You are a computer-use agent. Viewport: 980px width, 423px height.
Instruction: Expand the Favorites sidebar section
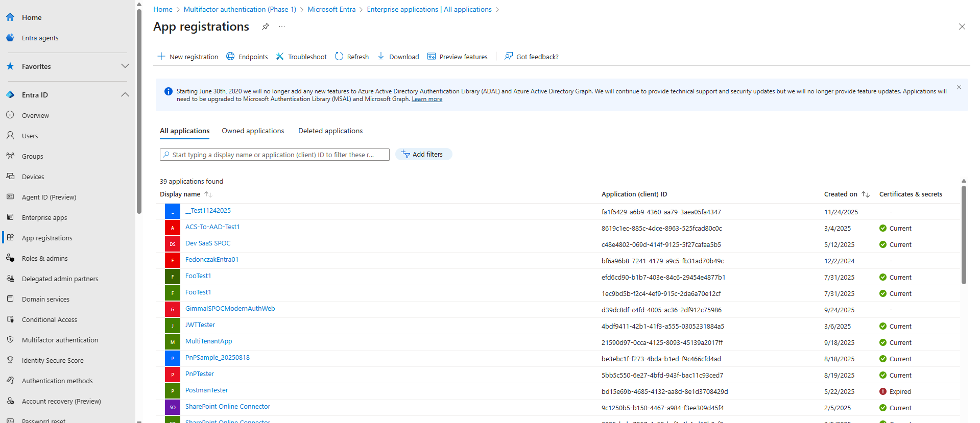tap(125, 66)
